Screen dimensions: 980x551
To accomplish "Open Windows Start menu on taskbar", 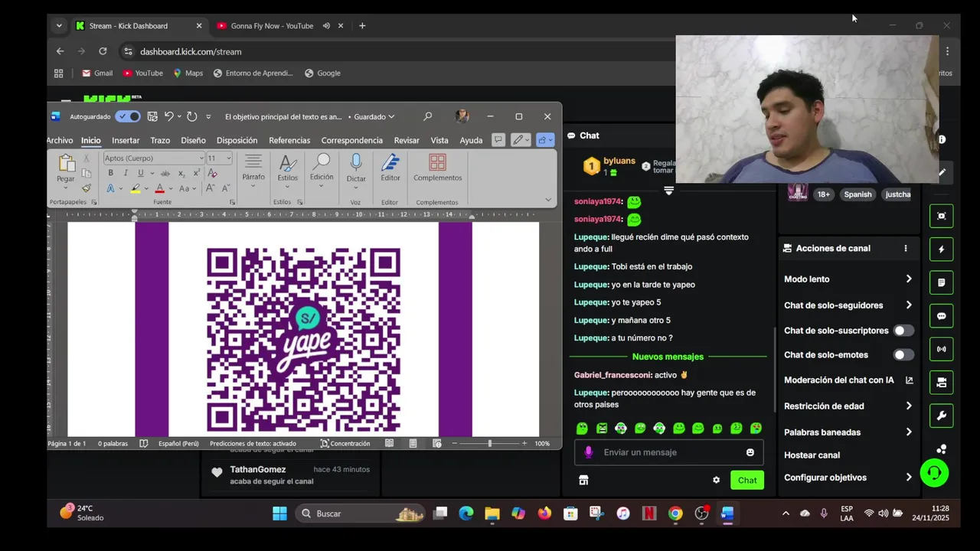I will [279, 514].
